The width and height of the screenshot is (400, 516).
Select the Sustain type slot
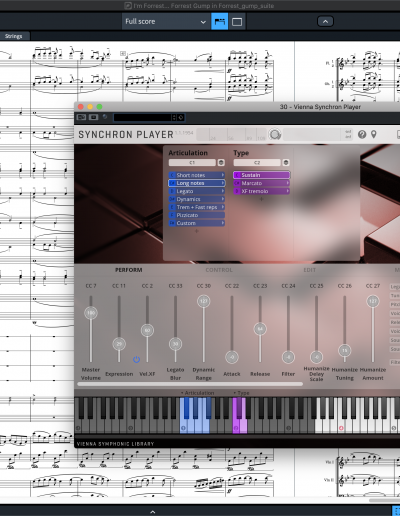point(262,175)
